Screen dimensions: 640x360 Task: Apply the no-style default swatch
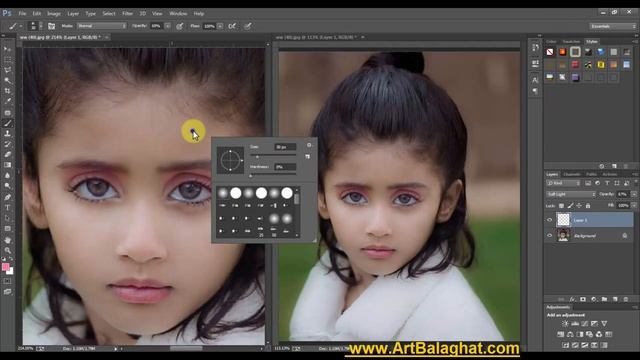coord(550,52)
